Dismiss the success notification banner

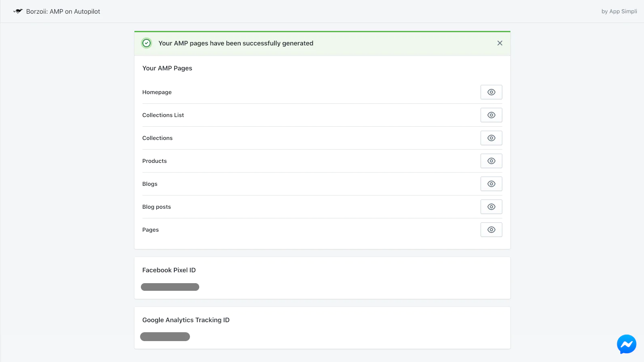500,43
